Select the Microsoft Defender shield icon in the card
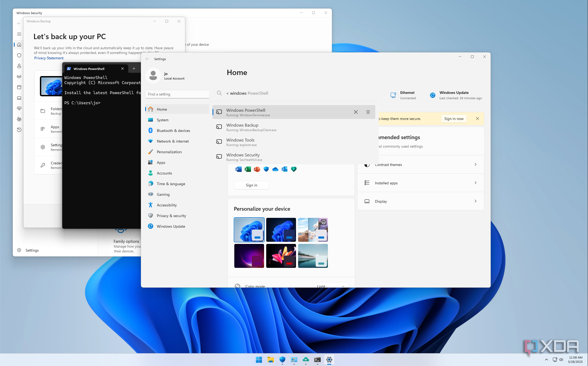This screenshot has width=588, height=366. [266, 169]
